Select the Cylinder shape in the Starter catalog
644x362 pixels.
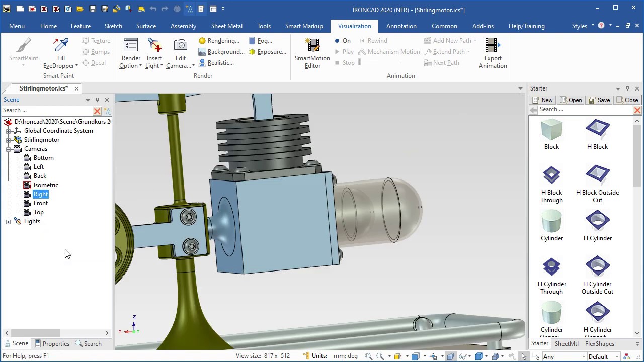click(x=552, y=226)
